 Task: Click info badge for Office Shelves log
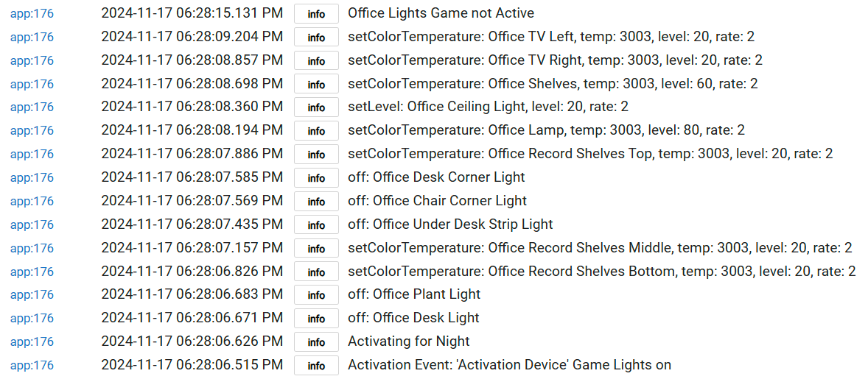point(316,84)
